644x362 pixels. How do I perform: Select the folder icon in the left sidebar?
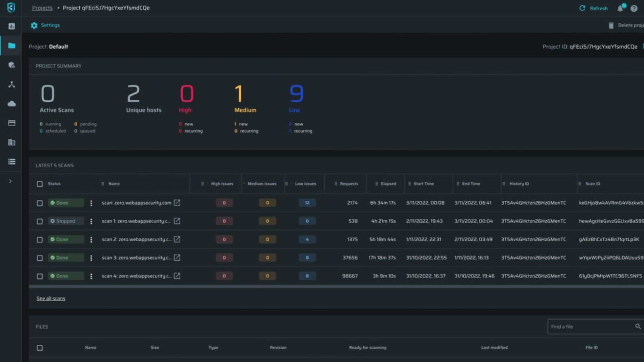click(x=11, y=45)
